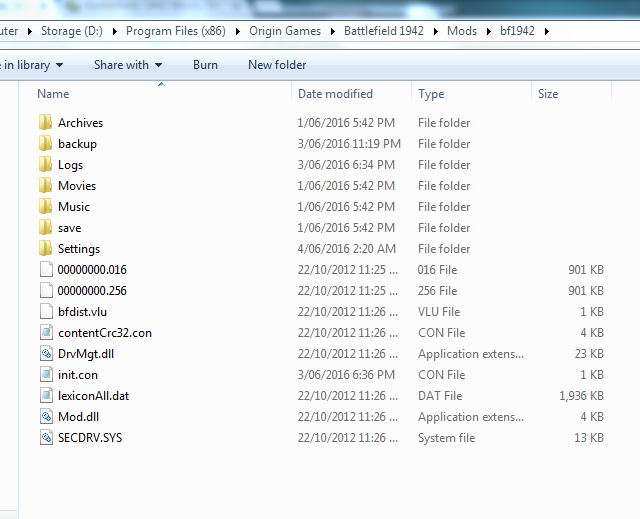Click the SECDRV.SYS file icon
This screenshot has width=640, height=519.
[x=46, y=437]
